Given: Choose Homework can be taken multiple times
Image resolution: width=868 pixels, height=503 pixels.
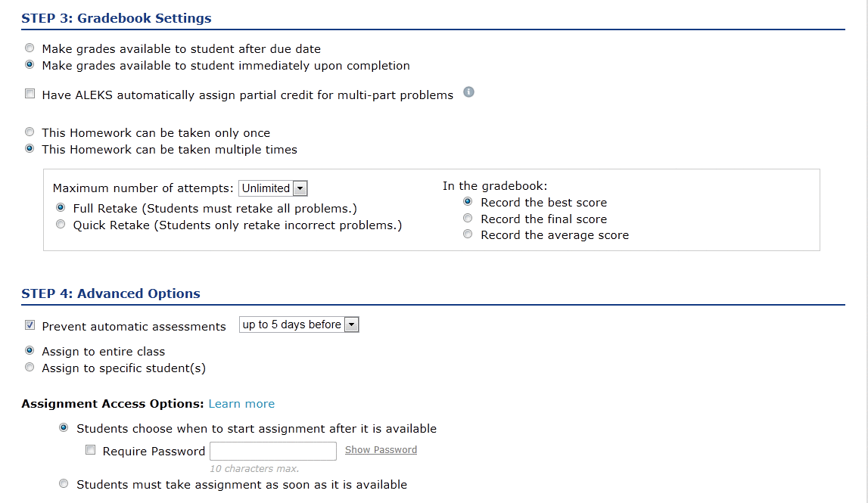Looking at the screenshot, I should [x=30, y=148].
